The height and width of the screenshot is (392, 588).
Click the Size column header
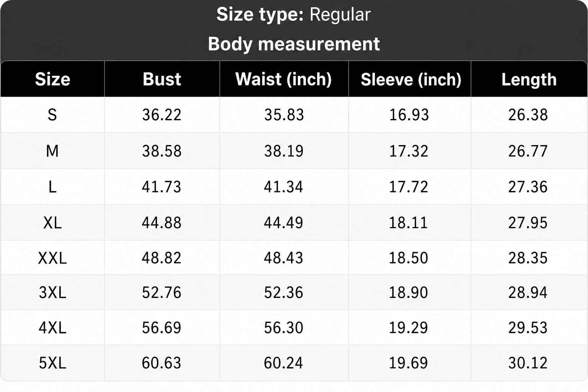click(52, 79)
